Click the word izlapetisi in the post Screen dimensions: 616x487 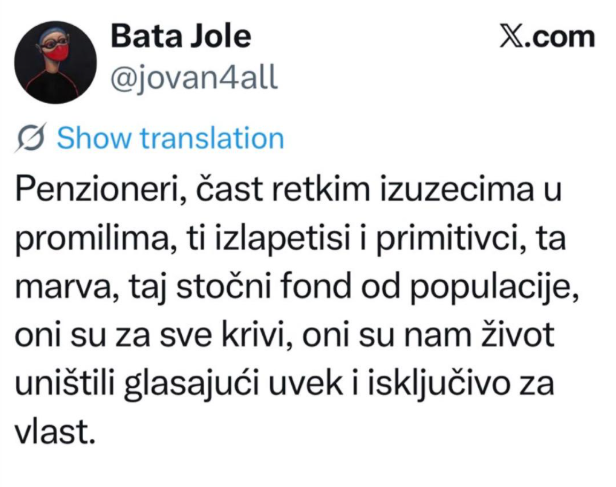282,238
